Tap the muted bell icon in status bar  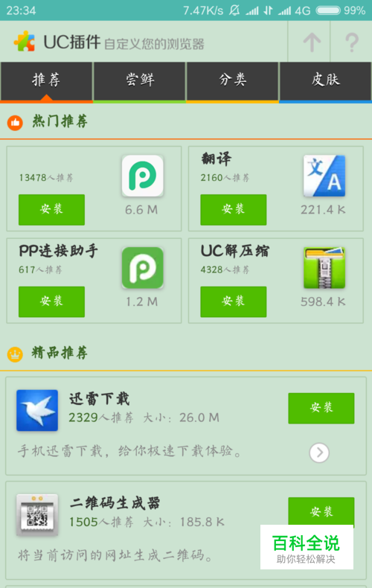click(x=234, y=10)
